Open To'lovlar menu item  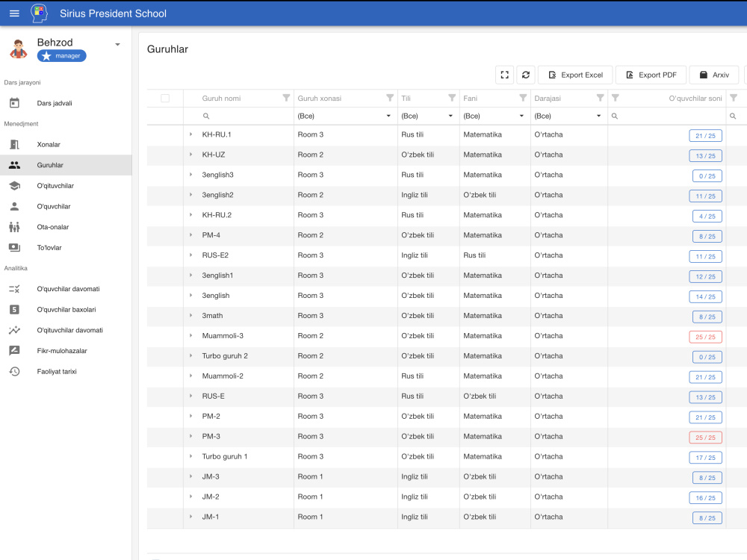point(66,248)
